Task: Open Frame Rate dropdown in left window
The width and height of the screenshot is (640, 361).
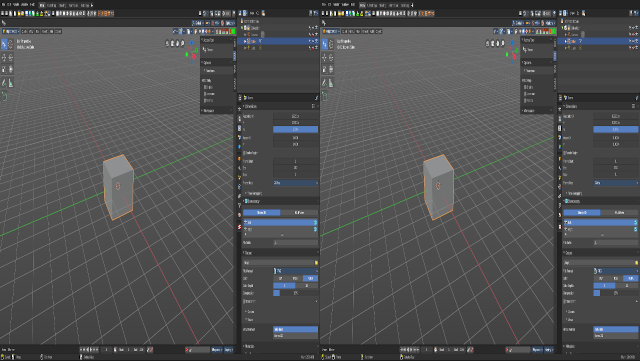Action: pos(296,183)
